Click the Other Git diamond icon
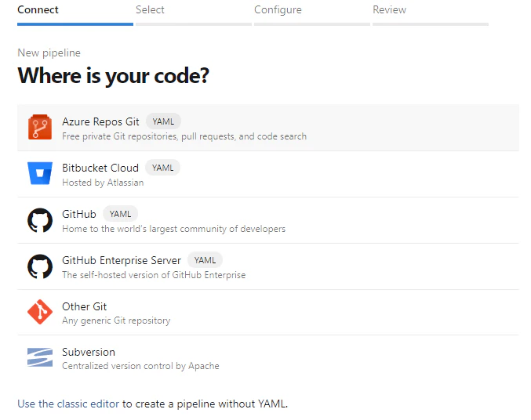Image resolution: width=531 pixels, height=420 pixels. click(40, 312)
